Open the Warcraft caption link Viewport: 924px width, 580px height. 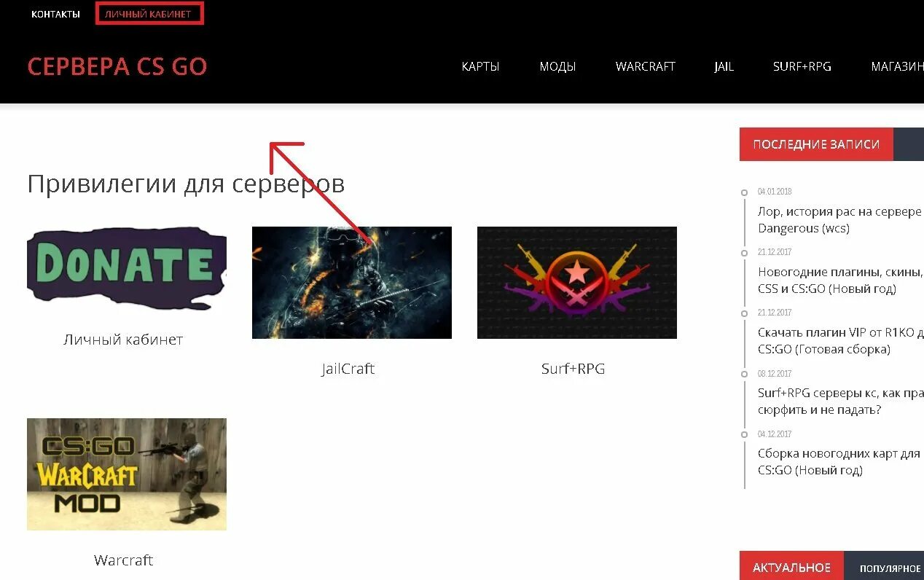pyautogui.click(x=124, y=560)
